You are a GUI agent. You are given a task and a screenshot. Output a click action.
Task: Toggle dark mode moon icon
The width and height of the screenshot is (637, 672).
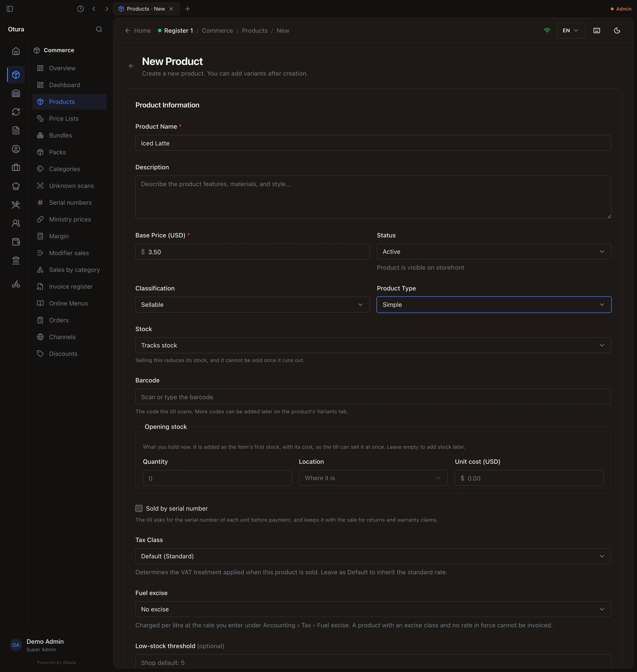point(617,31)
